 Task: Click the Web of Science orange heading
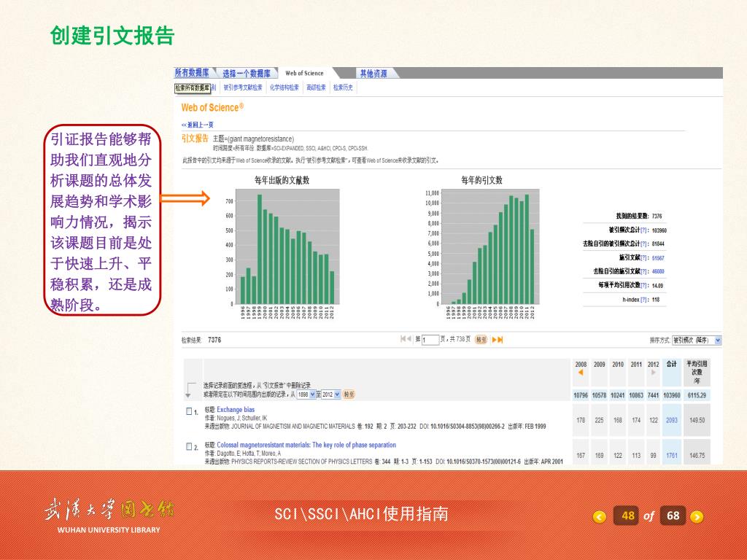[x=212, y=108]
